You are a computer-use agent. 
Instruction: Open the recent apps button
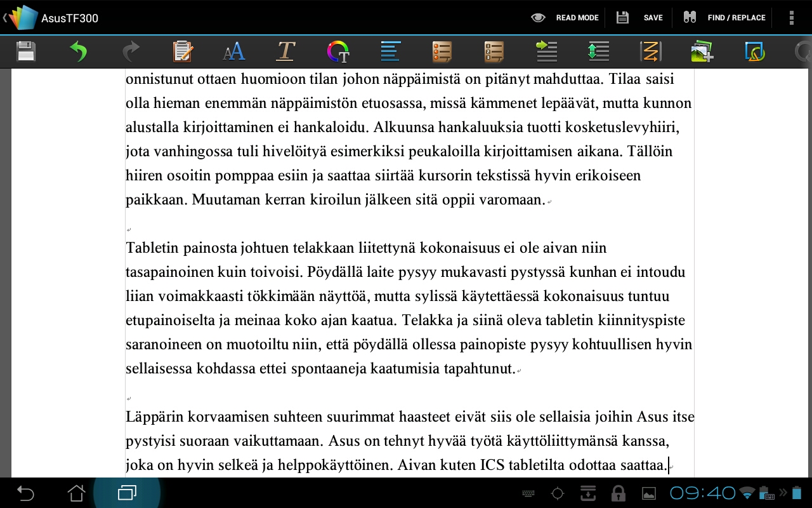[x=127, y=493]
